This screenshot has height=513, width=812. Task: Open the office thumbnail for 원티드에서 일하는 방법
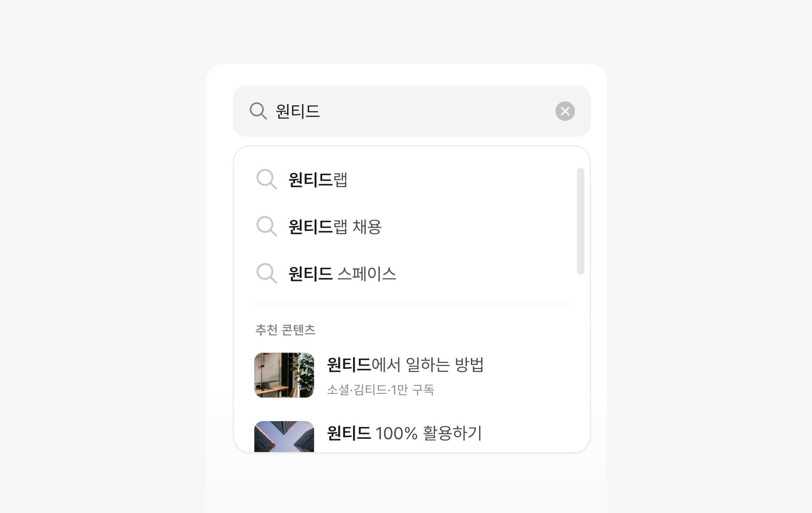[x=284, y=375]
